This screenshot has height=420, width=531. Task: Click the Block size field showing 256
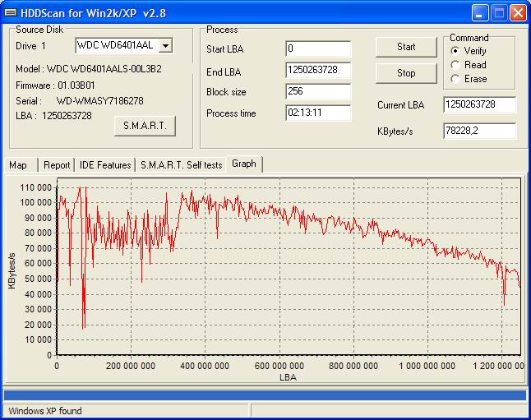coord(318,91)
